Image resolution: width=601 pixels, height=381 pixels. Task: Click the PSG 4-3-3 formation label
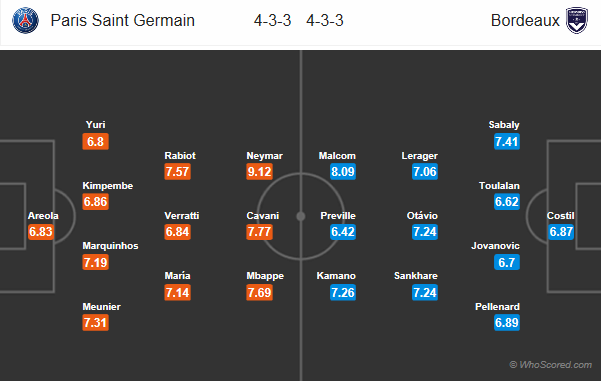point(273,20)
